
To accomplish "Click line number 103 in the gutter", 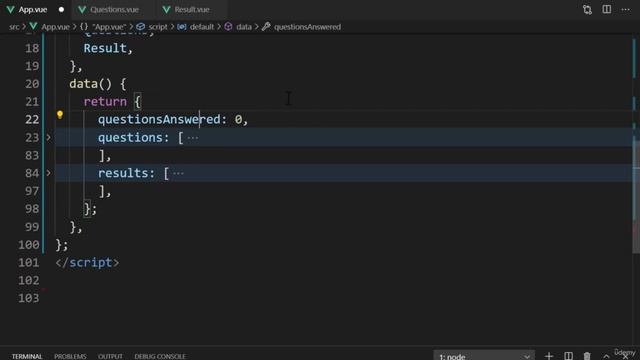I will pyautogui.click(x=29, y=298).
